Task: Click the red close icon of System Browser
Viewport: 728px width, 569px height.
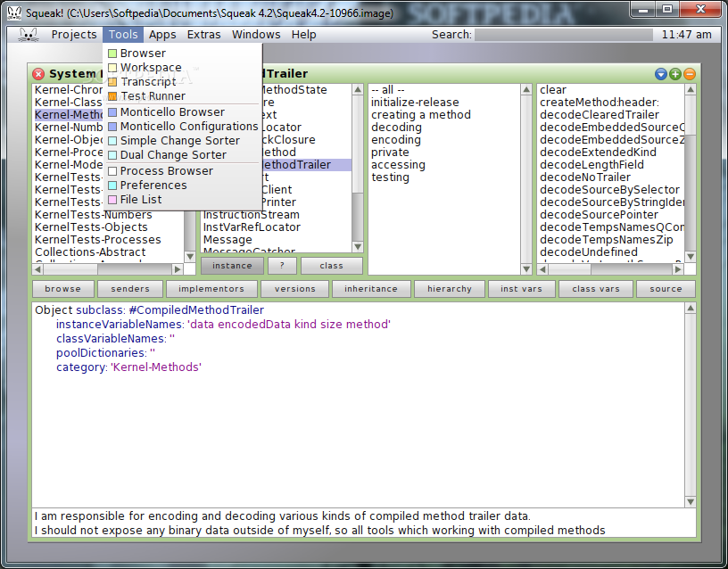Action: click(38, 74)
